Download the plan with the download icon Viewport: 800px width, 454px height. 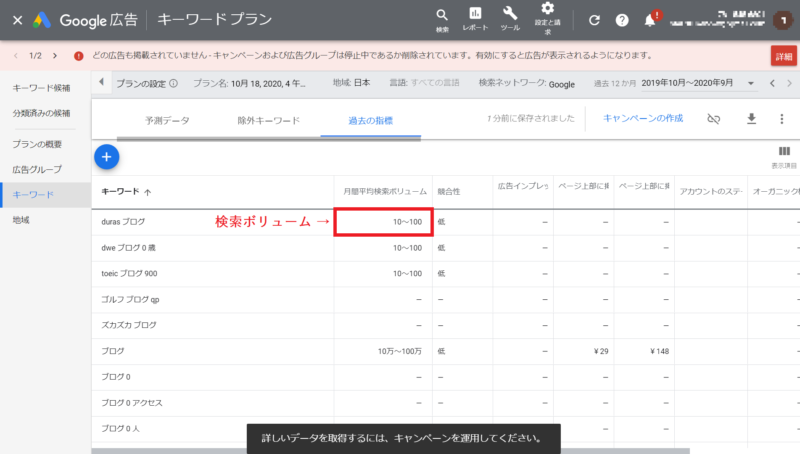click(751, 119)
